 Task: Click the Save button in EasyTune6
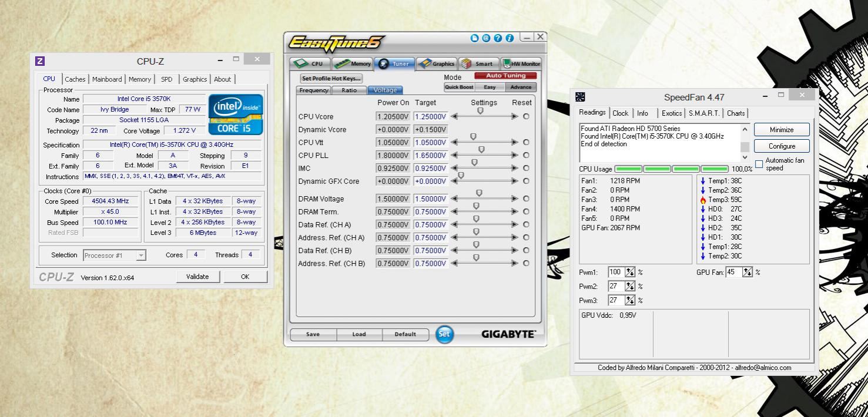[x=313, y=334]
